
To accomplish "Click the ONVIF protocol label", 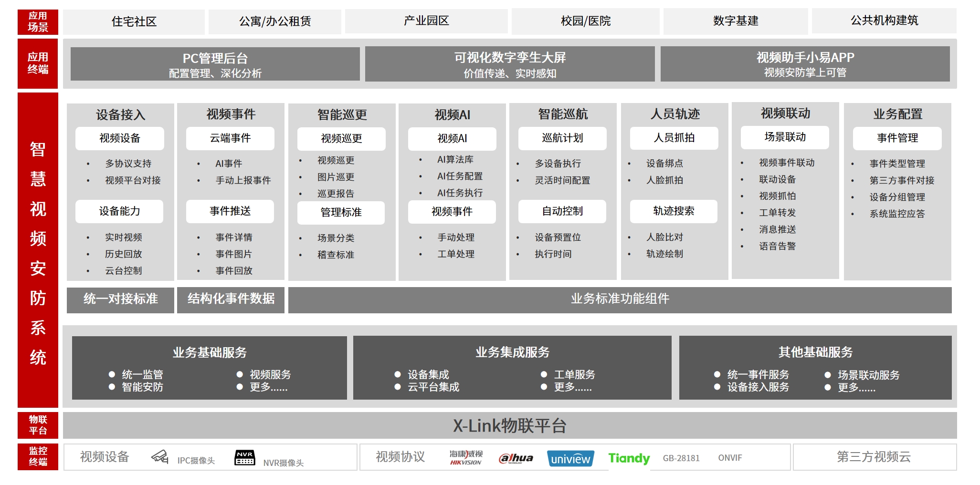I will click(730, 458).
